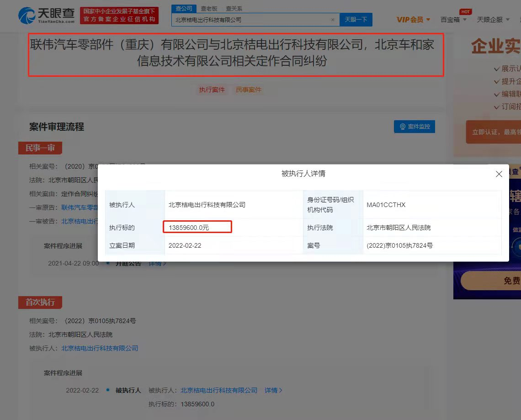This screenshot has height=420, width=521.
Task: Open 详情 link for 被执行人 entry
Action: tap(273, 390)
